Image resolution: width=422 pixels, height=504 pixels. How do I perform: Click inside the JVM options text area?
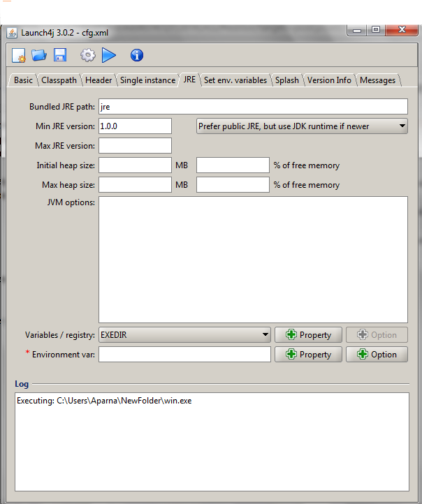253,260
